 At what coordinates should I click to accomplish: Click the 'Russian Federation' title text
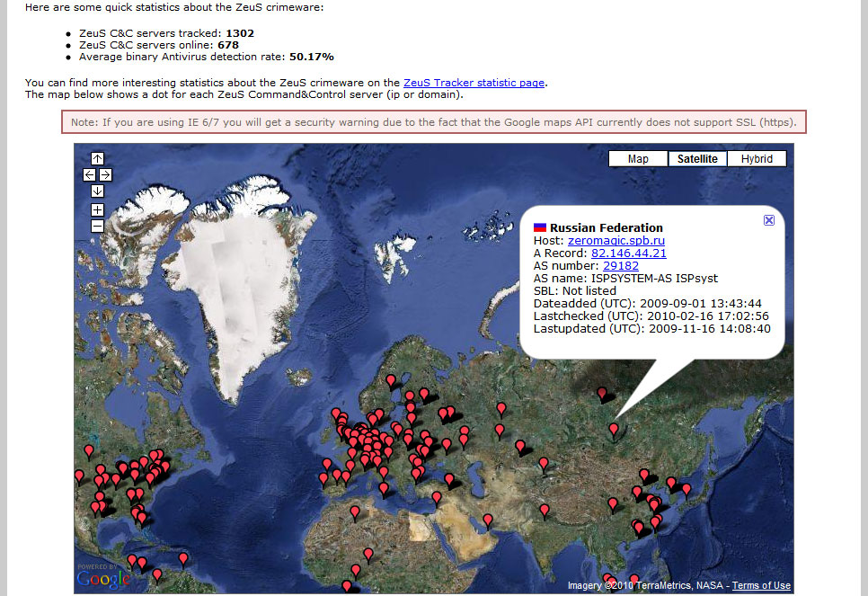[607, 227]
